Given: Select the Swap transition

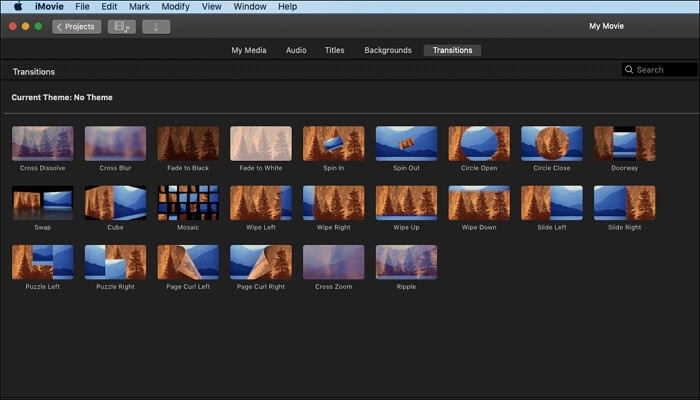Looking at the screenshot, I should 42,203.
